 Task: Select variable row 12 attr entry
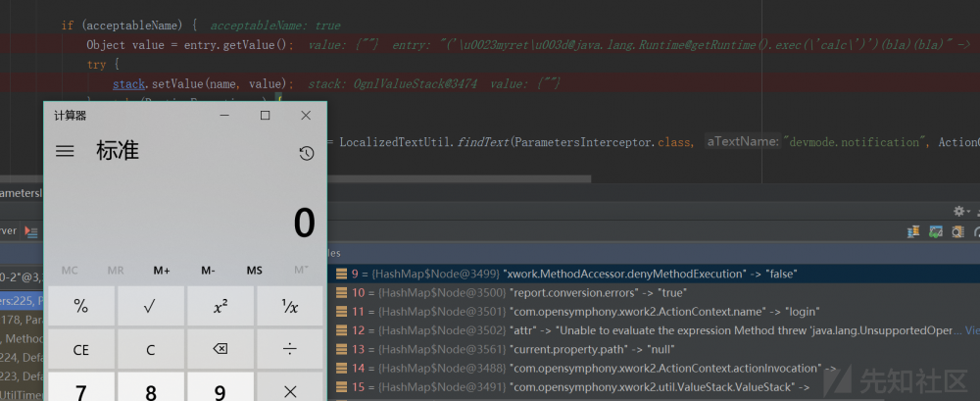tap(653, 330)
